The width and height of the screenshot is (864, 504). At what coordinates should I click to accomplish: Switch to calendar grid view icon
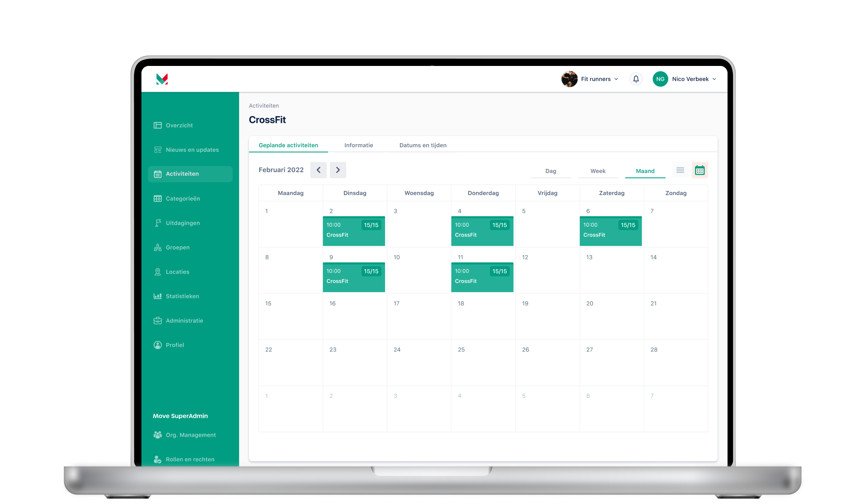click(x=700, y=170)
